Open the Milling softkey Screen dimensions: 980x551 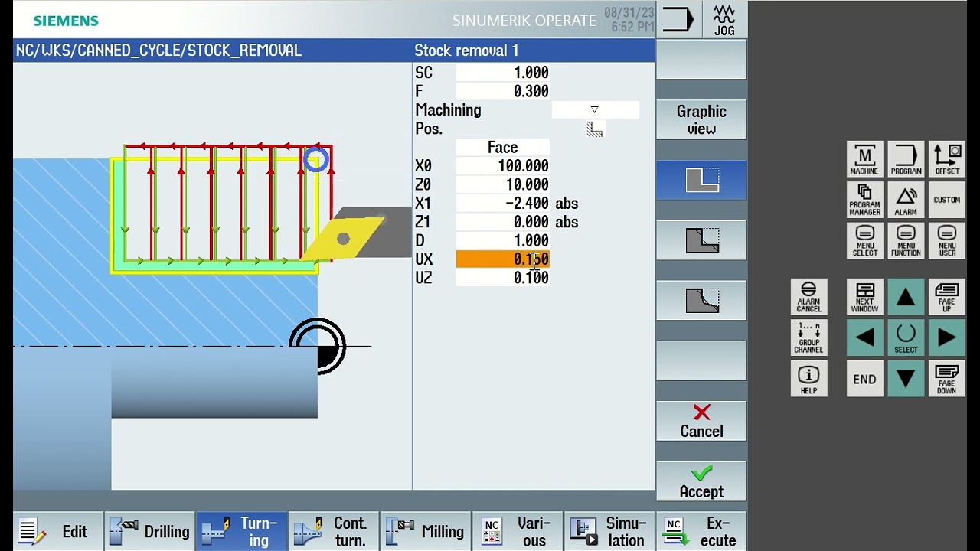click(426, 531)
